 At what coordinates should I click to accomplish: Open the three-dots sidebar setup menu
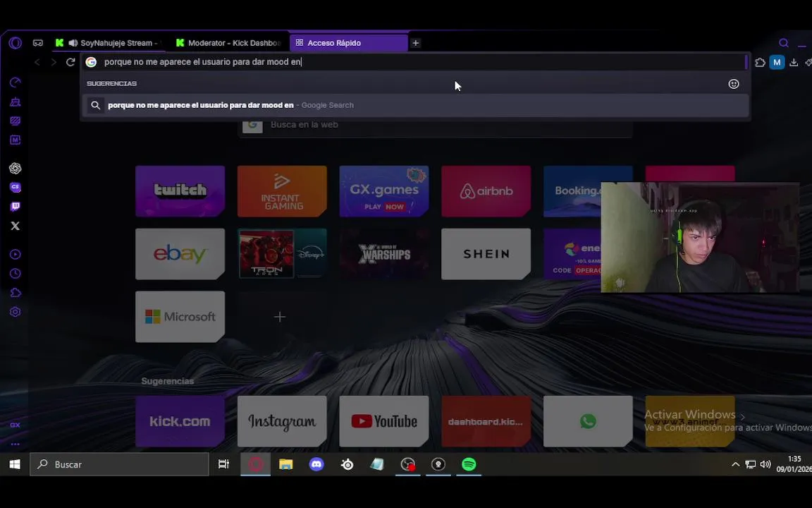[15, 445]
